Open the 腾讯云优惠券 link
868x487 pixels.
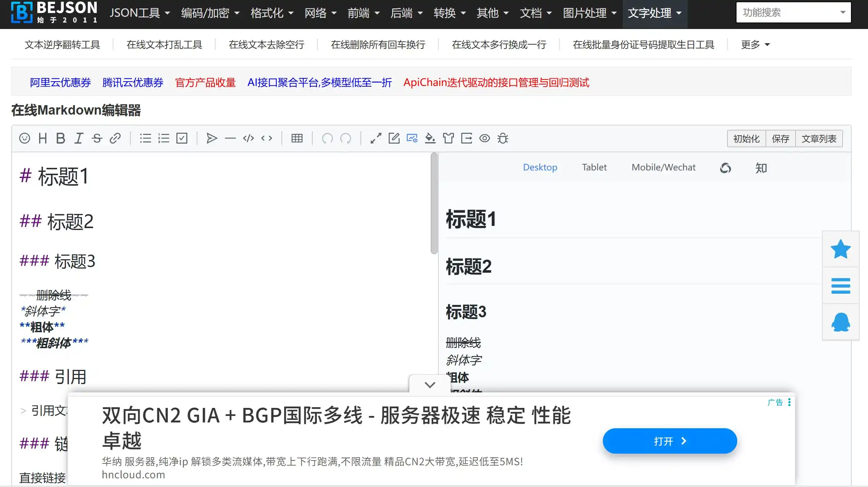pyautogui.click(x=133, y=82)
